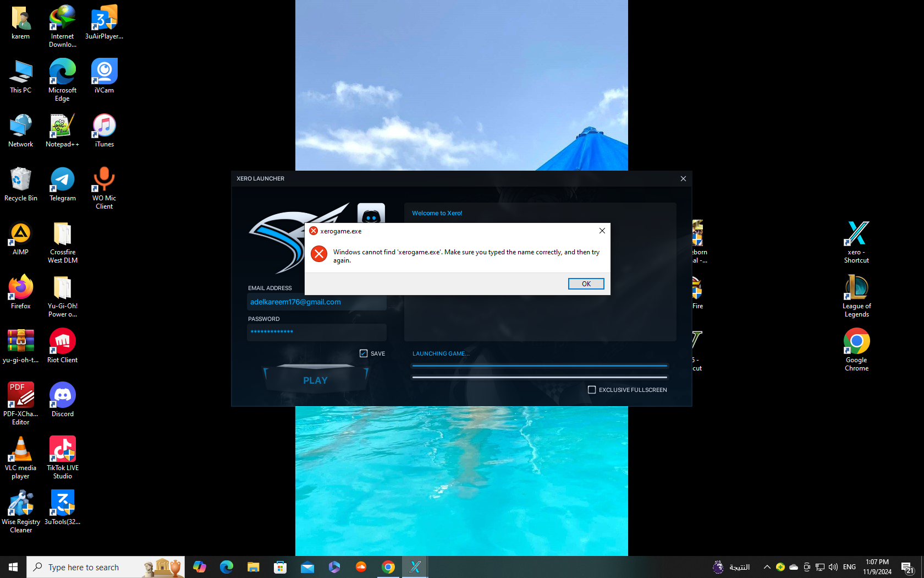The image size is (924, 578).
Task: Expand the hidden system tray icons
Action: click(x=767, y=567)
